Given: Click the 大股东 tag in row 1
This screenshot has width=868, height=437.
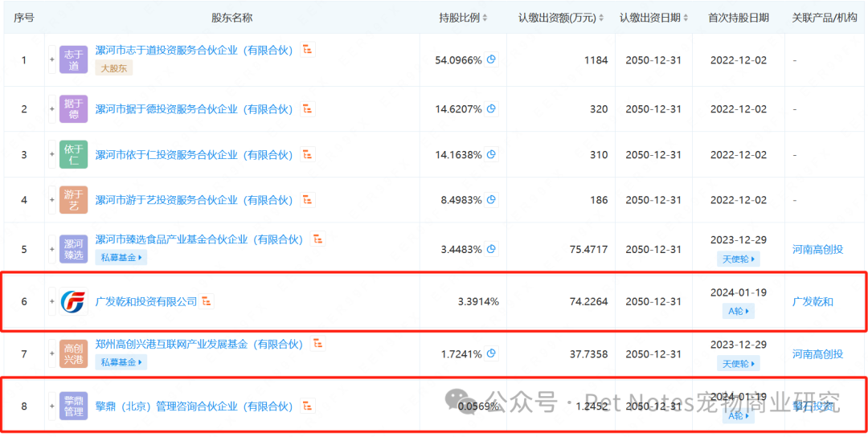Looking at the screenshot, I should tap(114, 67).
